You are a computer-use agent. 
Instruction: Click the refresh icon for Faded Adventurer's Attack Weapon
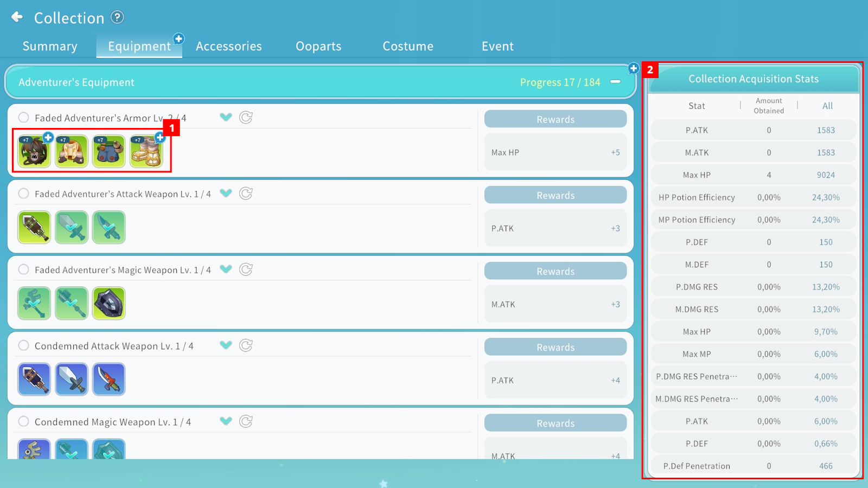pyautogui.click(x=246, y=194)
